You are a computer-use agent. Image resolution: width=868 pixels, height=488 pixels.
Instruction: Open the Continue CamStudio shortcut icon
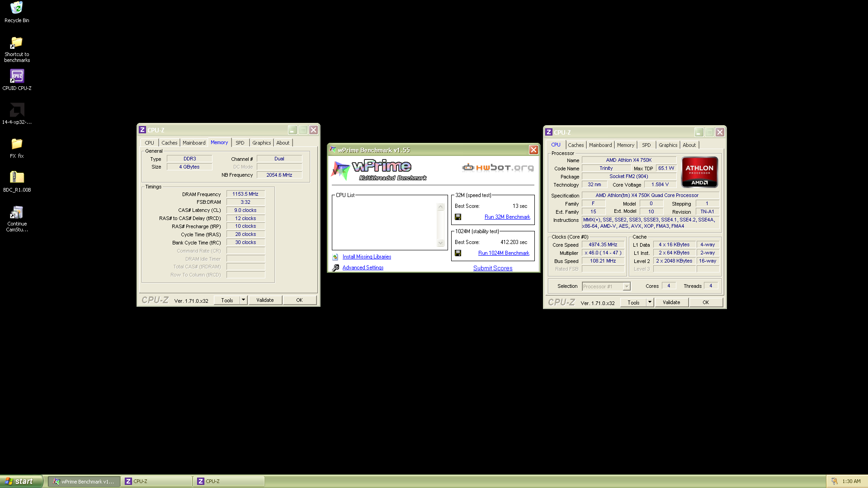click(x=17, y=211)
